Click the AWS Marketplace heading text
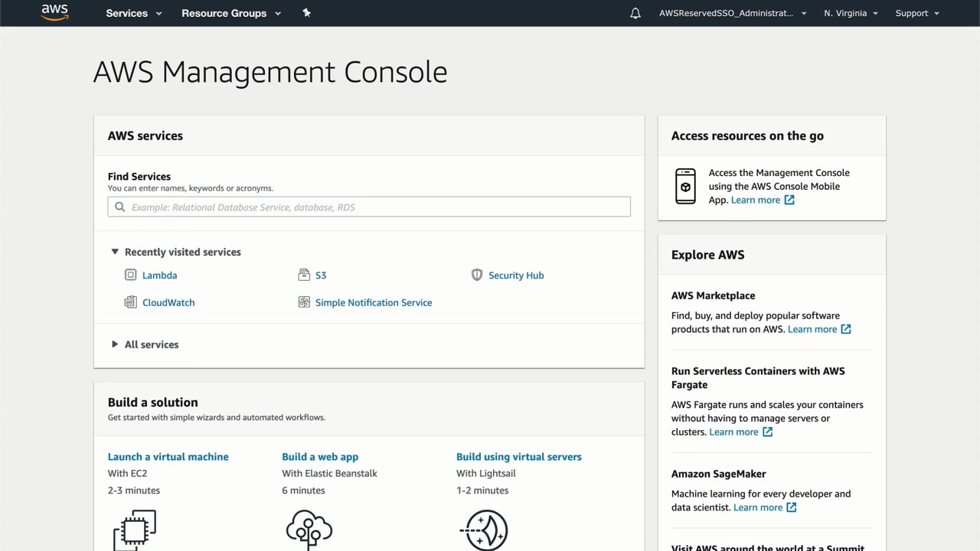980x551 pixels. (714, 295)
